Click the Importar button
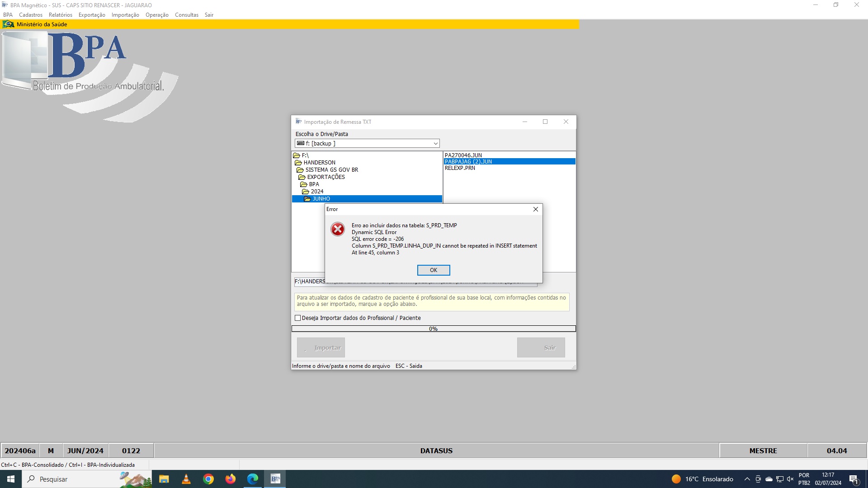This screenshot has width=868, height=488. [x=321, y=347]
